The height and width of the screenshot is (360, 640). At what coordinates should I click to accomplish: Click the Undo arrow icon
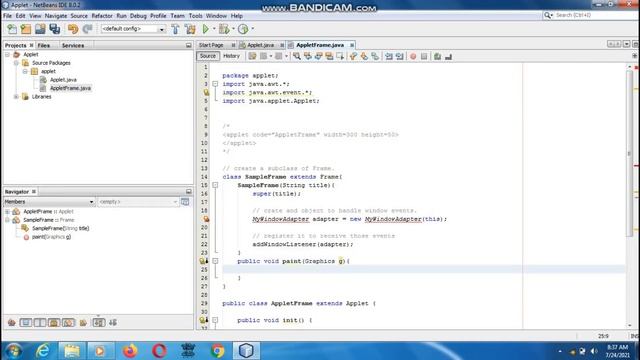point(73,29)
